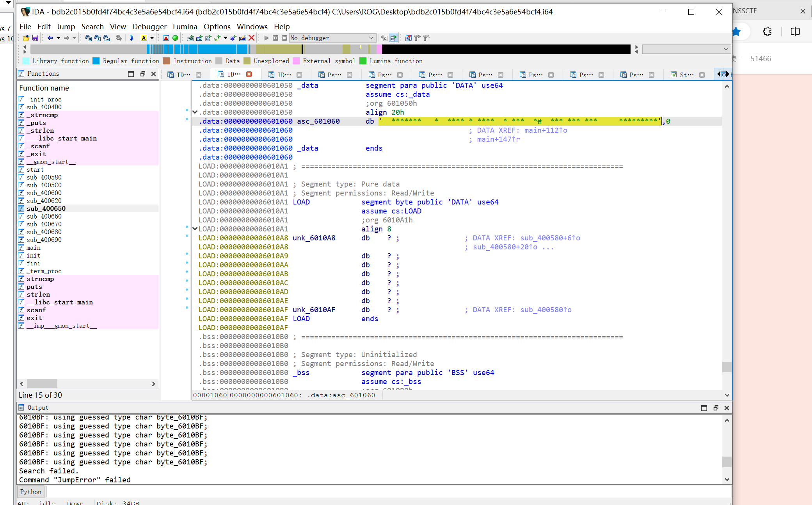
Task: Open the forward-navigation history dropdown arrow
Action: [x=74, y=38]
